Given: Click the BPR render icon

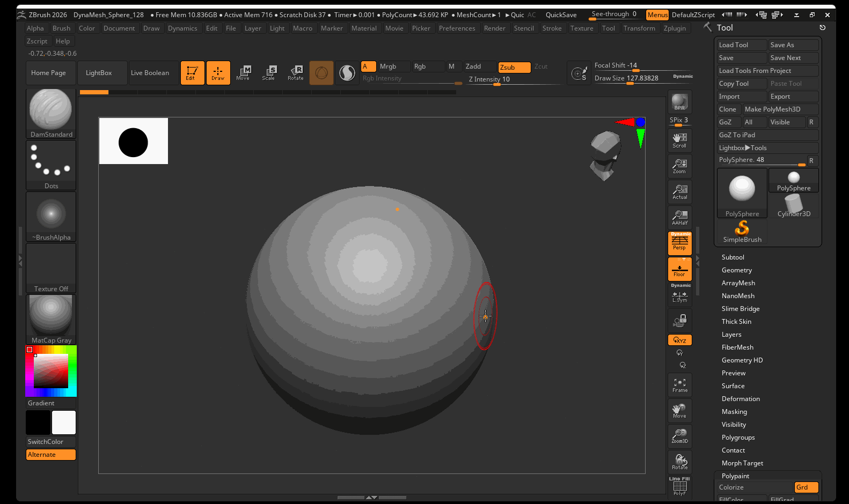Looking at the screenshot, I should click(679, 101).
